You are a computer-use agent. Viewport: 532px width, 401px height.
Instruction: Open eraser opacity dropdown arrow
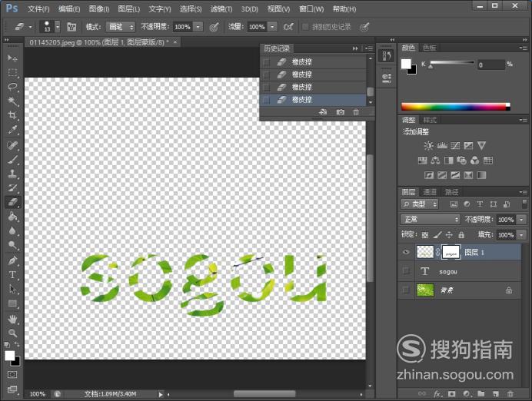(x=198, y=27)
